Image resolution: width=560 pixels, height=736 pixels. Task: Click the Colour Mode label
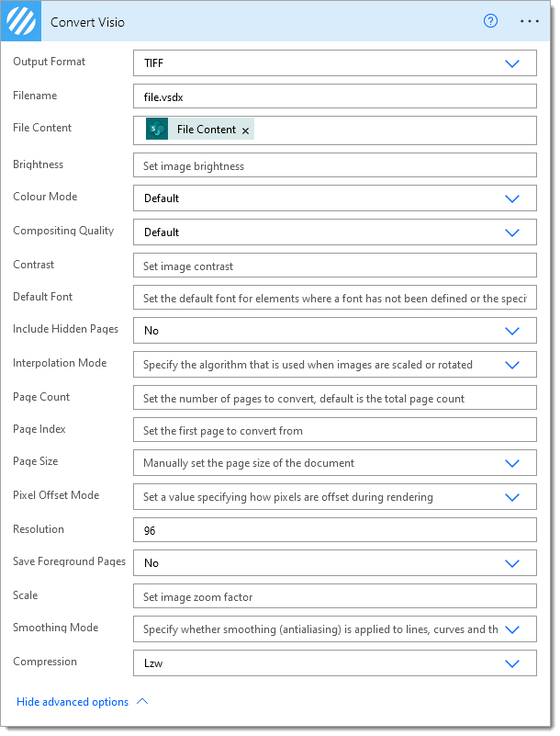click(x=45, y=197)
